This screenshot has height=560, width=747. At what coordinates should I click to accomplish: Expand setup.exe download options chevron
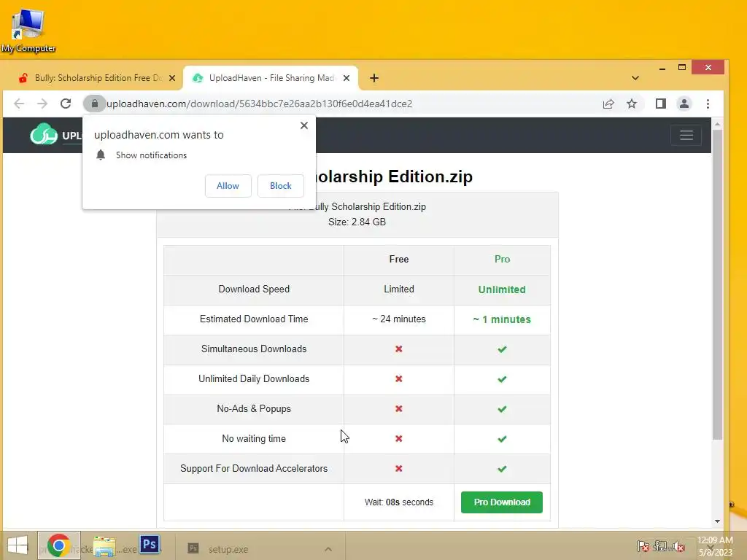(328, 549)
